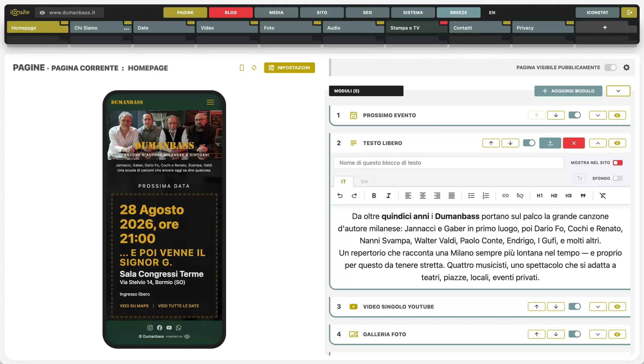The height and width of the screenshot is (364, 644).
Task: Click the redo icon in text editor
Action: coord(354,196)
